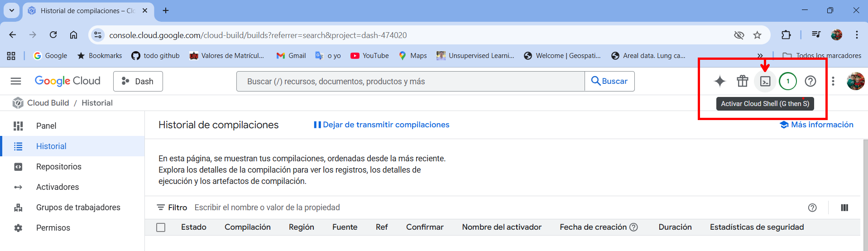Open the three-dot settings menu in Cloud header

pyautogui.click(x=833, y=81)
